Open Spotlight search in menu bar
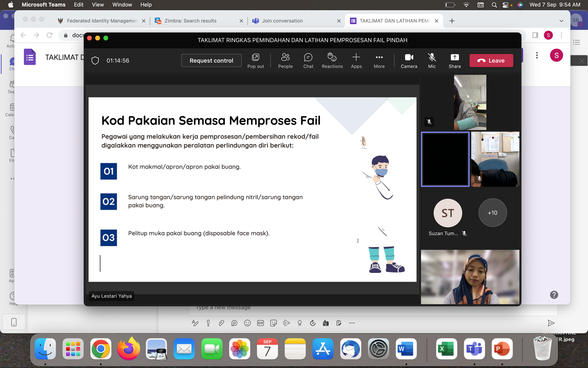The height and width of the screenshot is (368, 588). point(494,5)
